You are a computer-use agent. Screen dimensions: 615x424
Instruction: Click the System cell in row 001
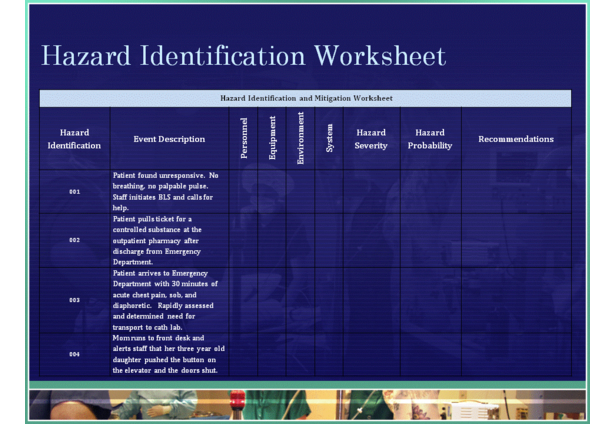[329, 191]
